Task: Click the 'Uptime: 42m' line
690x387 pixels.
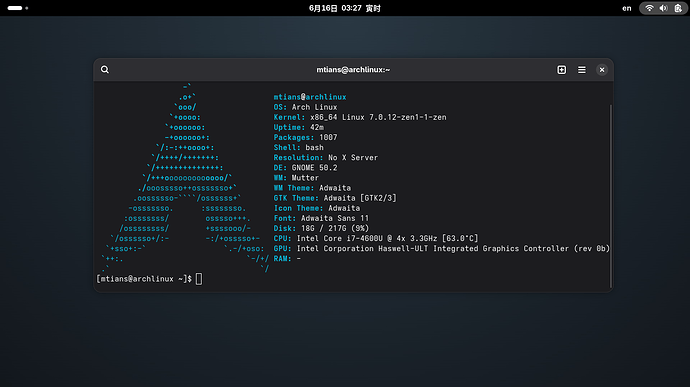Action: coord(299,127)
